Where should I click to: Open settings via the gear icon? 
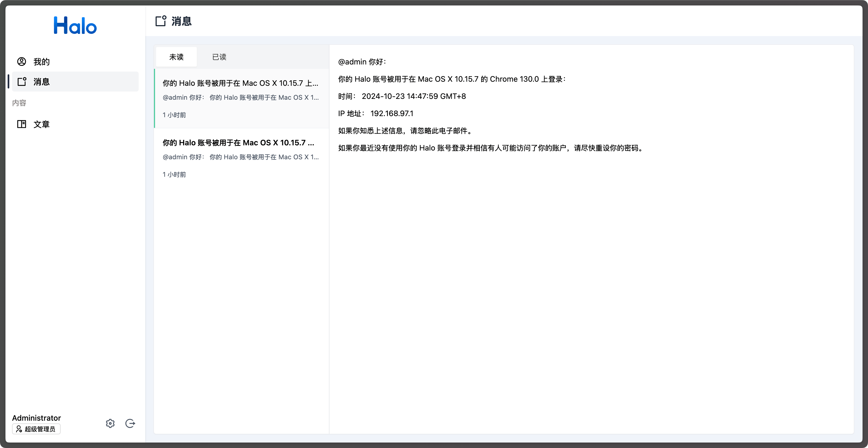[110, 423]
